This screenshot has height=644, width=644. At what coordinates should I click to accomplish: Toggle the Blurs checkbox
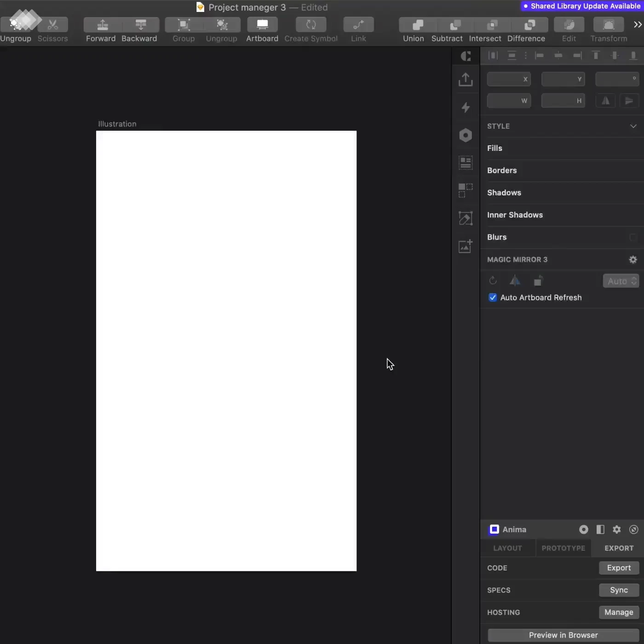coord(633,237)
